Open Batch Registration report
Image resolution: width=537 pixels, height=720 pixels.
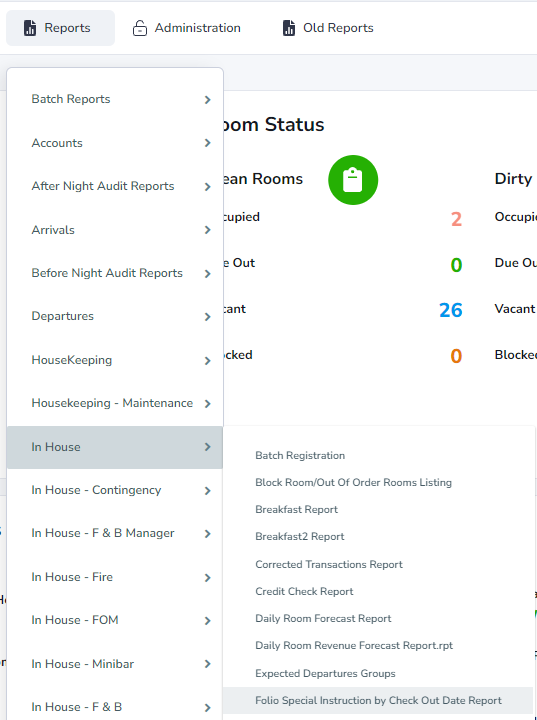300,456
